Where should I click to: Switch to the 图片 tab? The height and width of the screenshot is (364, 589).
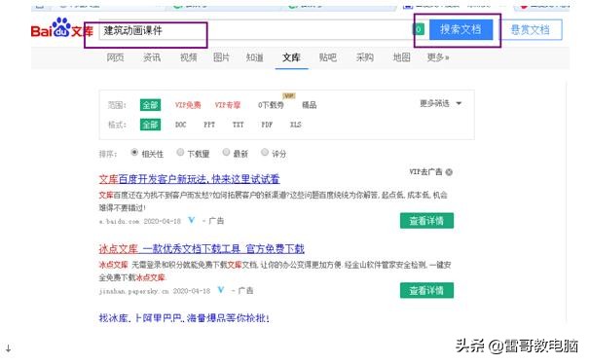[x=221, y=57]
